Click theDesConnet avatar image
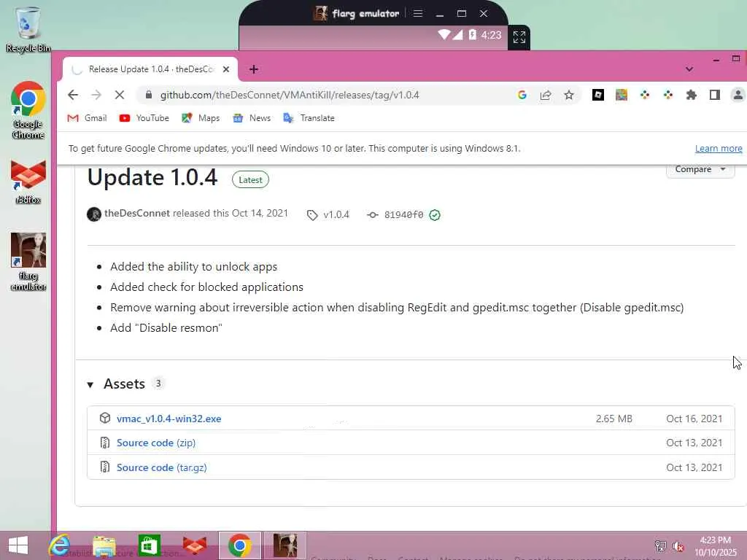Viewport: 747px width, 560px height. (94, 214)
